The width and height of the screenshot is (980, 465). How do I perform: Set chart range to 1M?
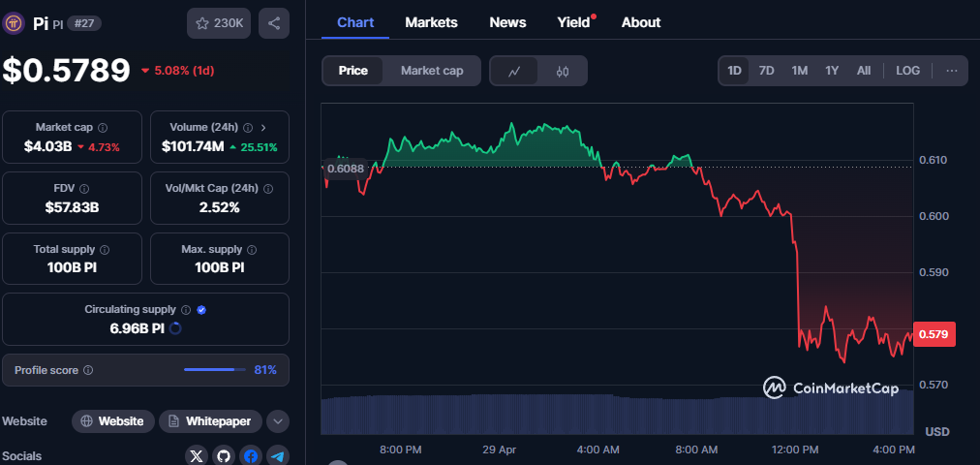799,71
